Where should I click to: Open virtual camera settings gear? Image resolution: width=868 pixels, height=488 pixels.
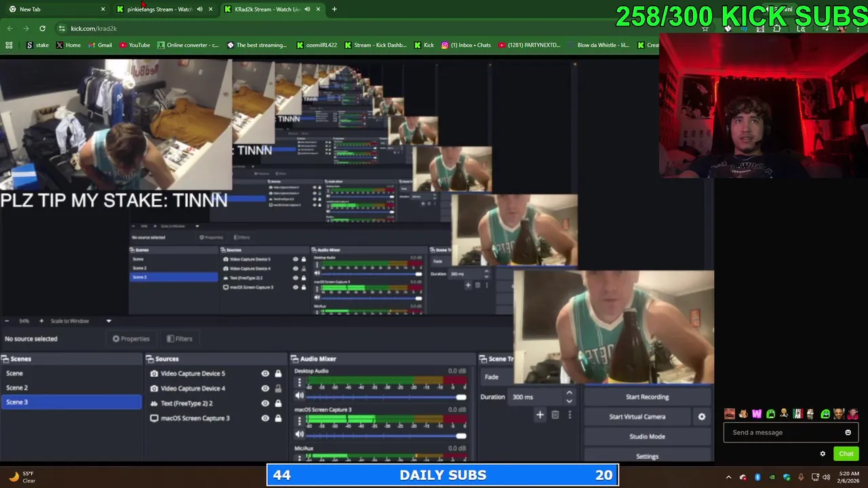point(702,417)
